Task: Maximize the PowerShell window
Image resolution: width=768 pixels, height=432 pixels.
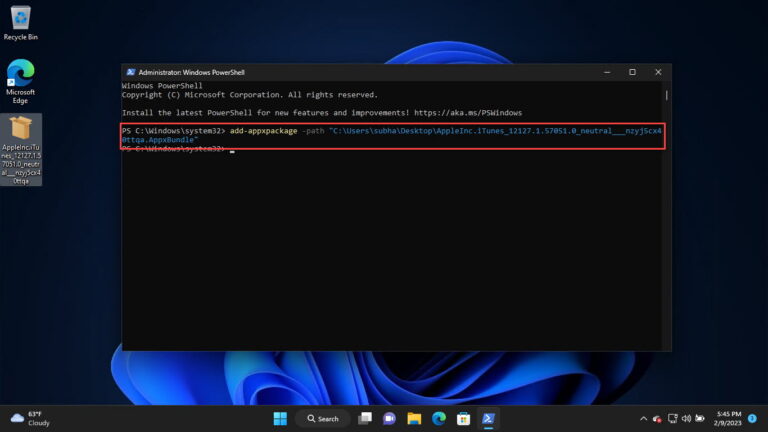Action: pos(632,72)
